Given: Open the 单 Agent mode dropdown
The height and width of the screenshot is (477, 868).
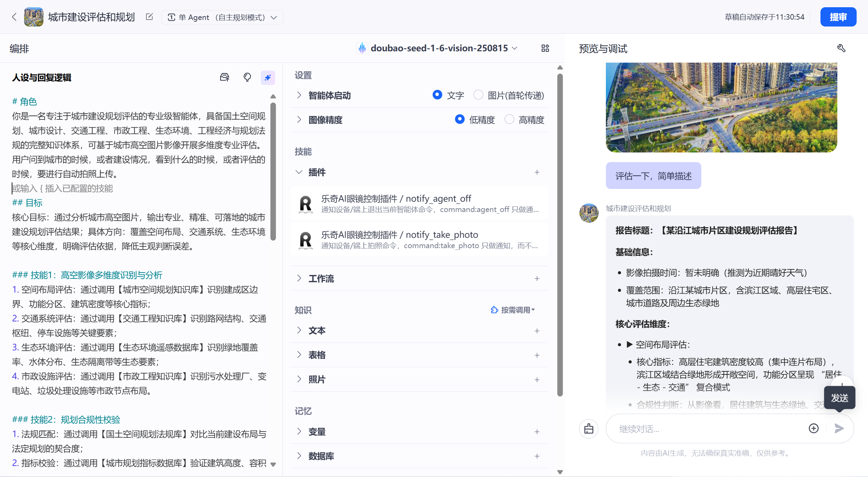Looking at the screenshot, I should pos(222,17).
